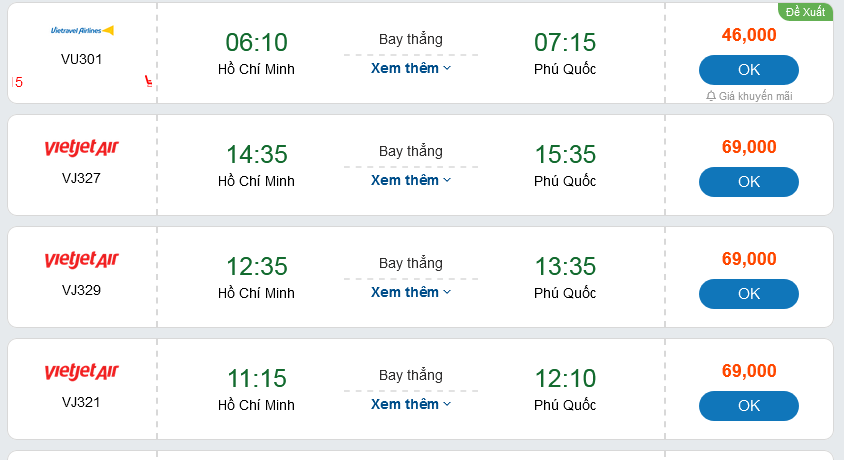
Task: Click the 46,000 price on VU301
Action: (749, 35)
